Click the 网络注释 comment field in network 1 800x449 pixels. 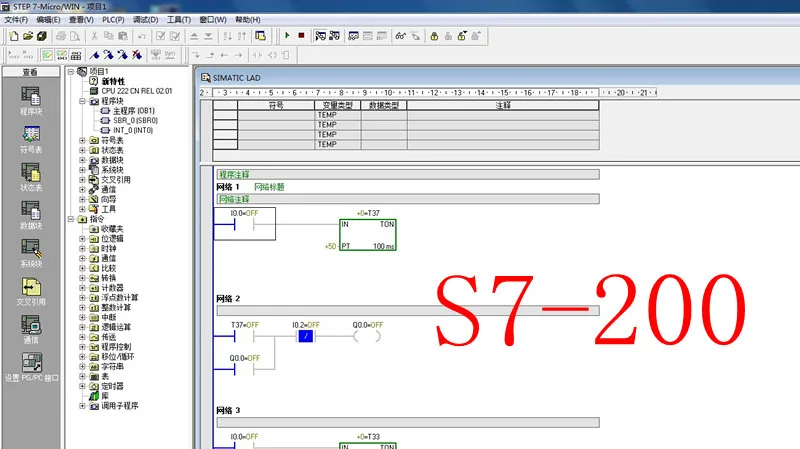(408, 199)
